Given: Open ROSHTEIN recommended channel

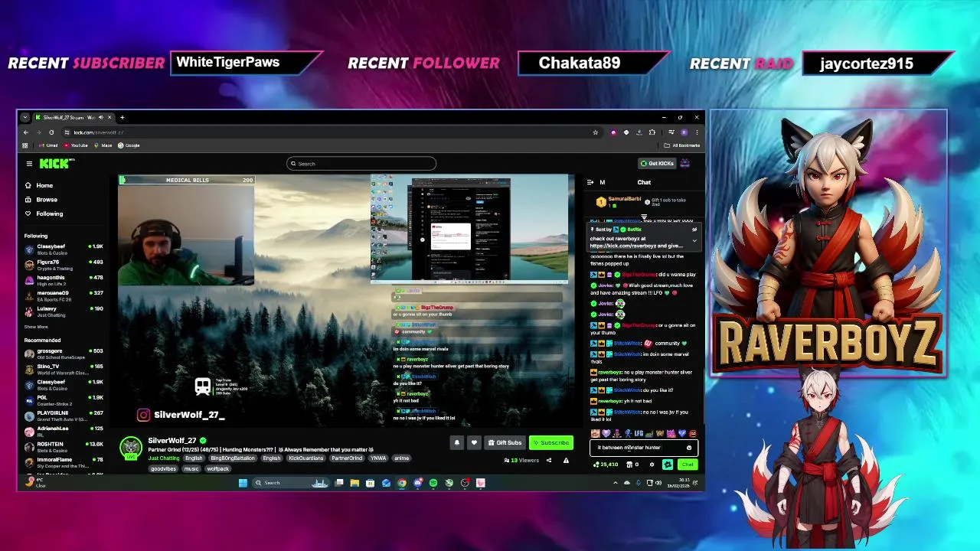Looking at the screenshot, I should pos(65,446).
